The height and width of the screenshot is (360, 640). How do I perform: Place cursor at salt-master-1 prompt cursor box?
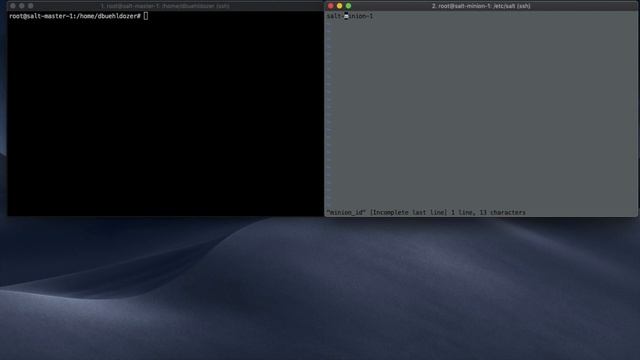click(x=146, y=16)
